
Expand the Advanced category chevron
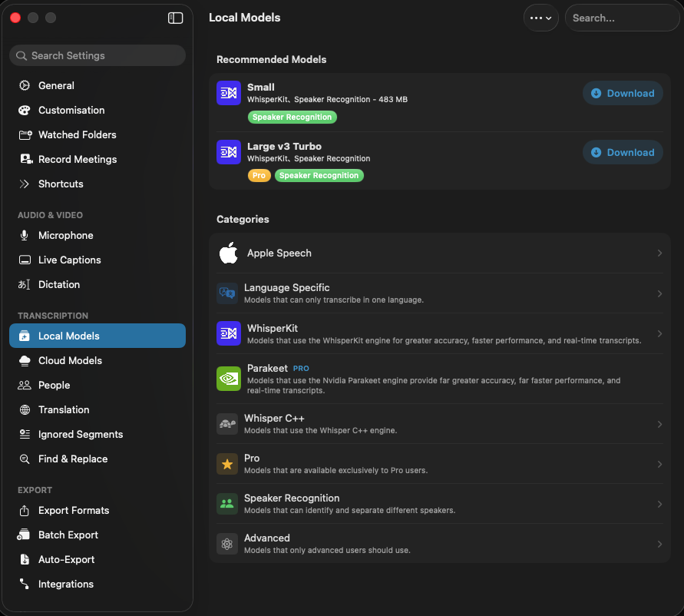click(659, 545)
